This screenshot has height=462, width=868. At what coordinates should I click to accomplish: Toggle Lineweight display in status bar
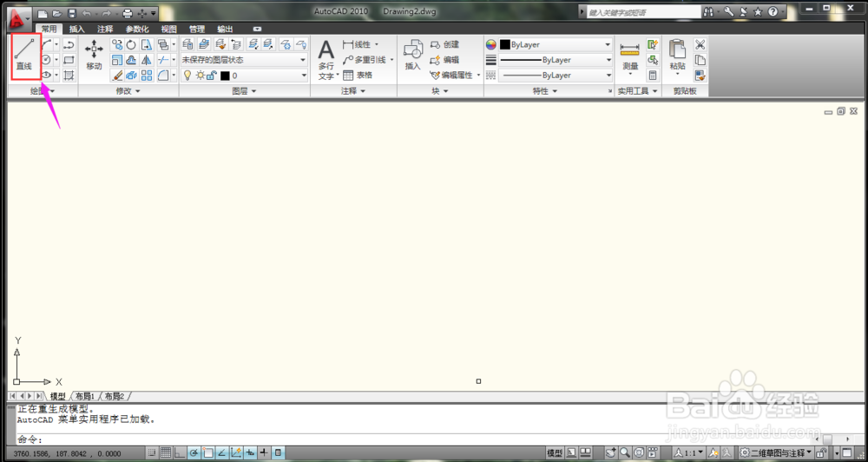(264, 452)
